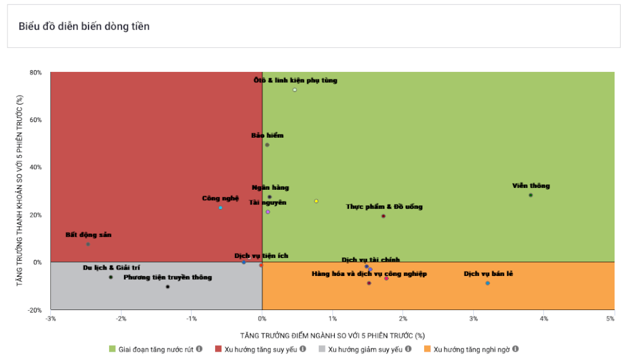Image resolution: width=635 pixels, height=364 pixels.
Task: Click info icon beside Giai đoạn tăng nước rút
Action: tap(199, 348)
